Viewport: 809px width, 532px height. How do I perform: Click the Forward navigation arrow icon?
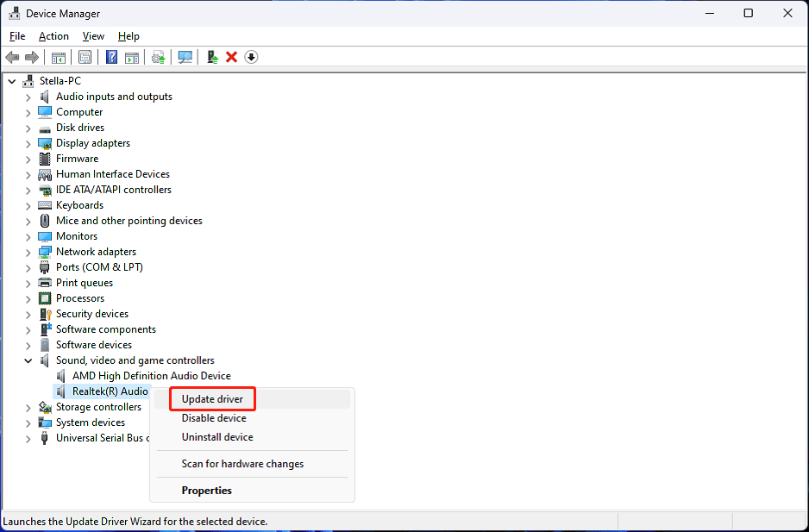(33, 57)
